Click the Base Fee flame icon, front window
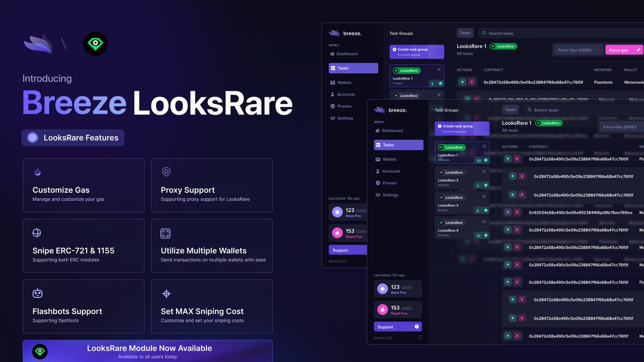 click(x=382, y=288)
